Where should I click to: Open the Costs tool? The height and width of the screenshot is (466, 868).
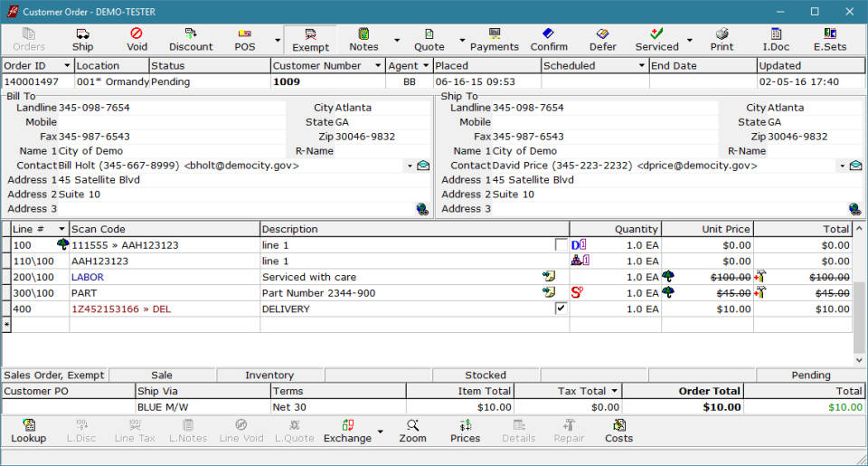[618, 431]
